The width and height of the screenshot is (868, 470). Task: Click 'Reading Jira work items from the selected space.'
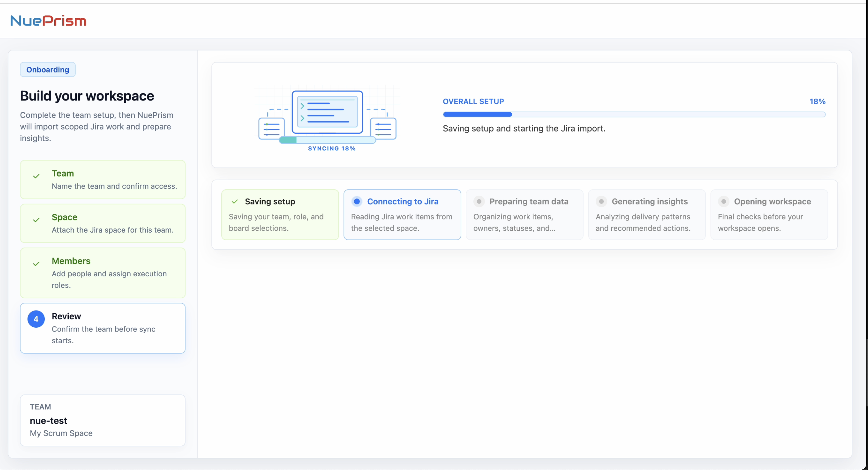coord(402,222)
